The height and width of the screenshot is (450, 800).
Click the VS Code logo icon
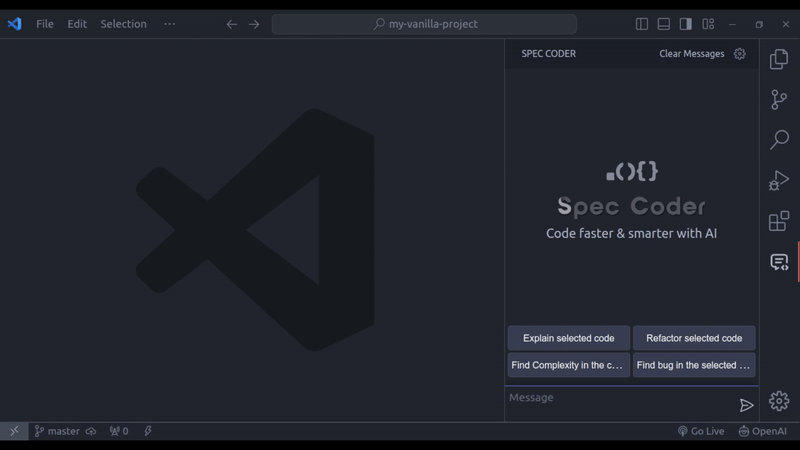point(14,23)
